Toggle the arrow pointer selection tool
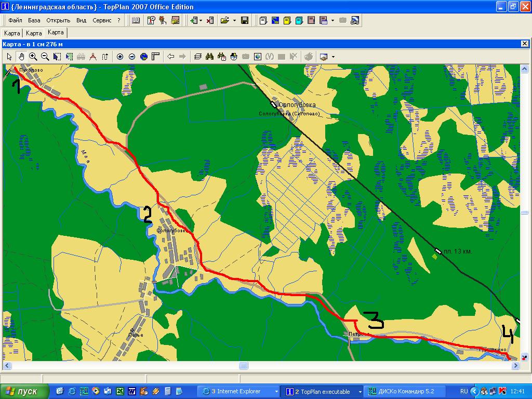This screenshot has width=532, height=399. tap(9, 57)
